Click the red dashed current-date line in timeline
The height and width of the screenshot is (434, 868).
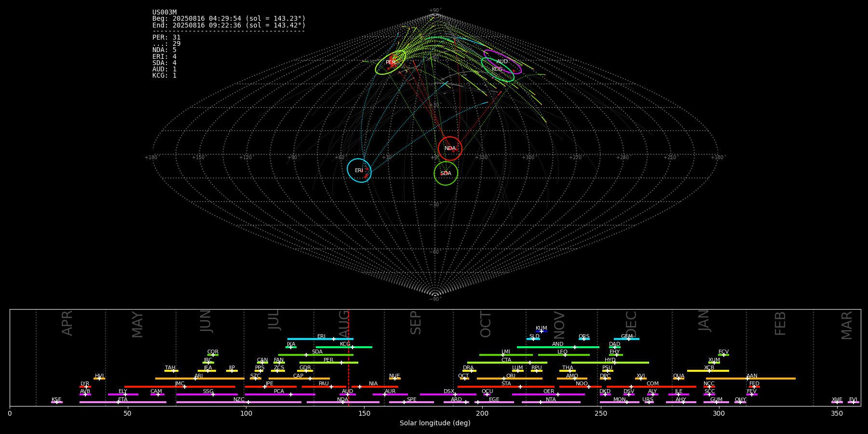tap(348, 357)
